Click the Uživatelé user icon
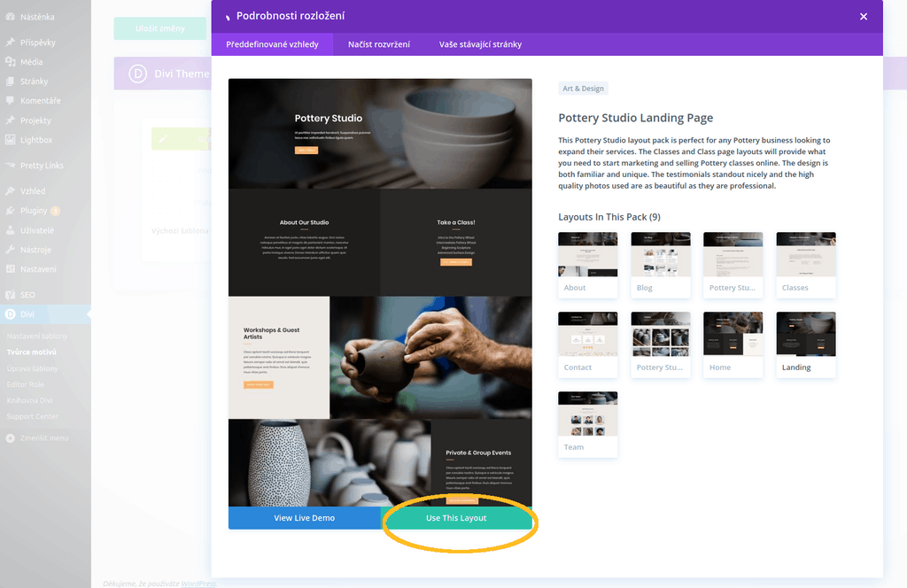The image size is (907, 588). [x=11, y=230]
